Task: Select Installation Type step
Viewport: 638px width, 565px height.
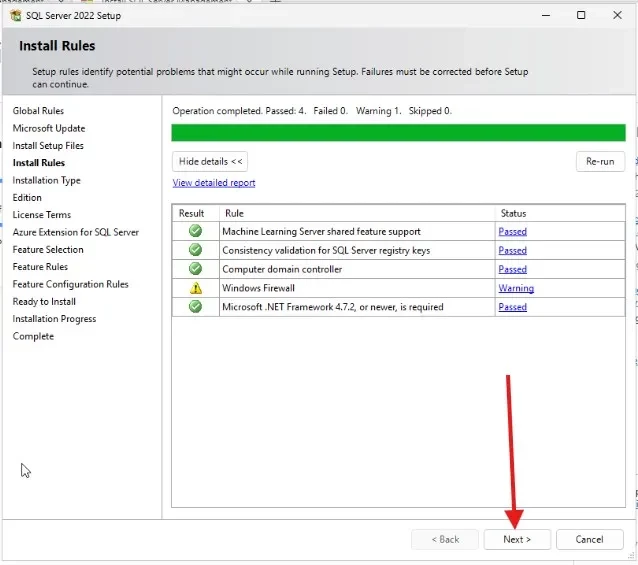Action: click(x=46, y=180)
